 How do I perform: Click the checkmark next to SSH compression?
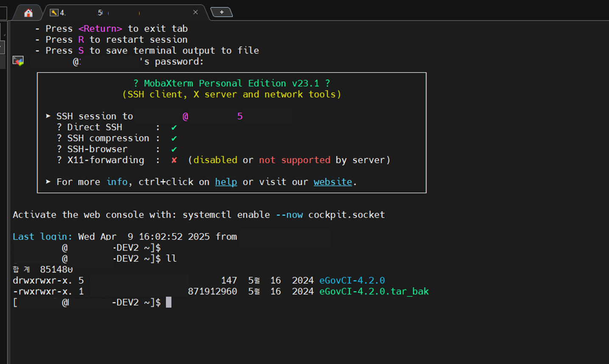(x=174, y=139)
